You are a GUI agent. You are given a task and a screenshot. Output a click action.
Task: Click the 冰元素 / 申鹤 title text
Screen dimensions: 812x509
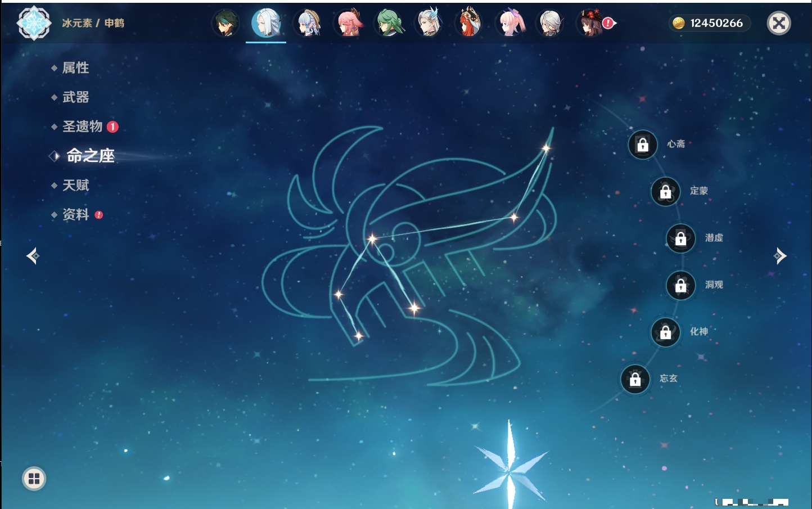pyautogui.click(x=93, y=23)
